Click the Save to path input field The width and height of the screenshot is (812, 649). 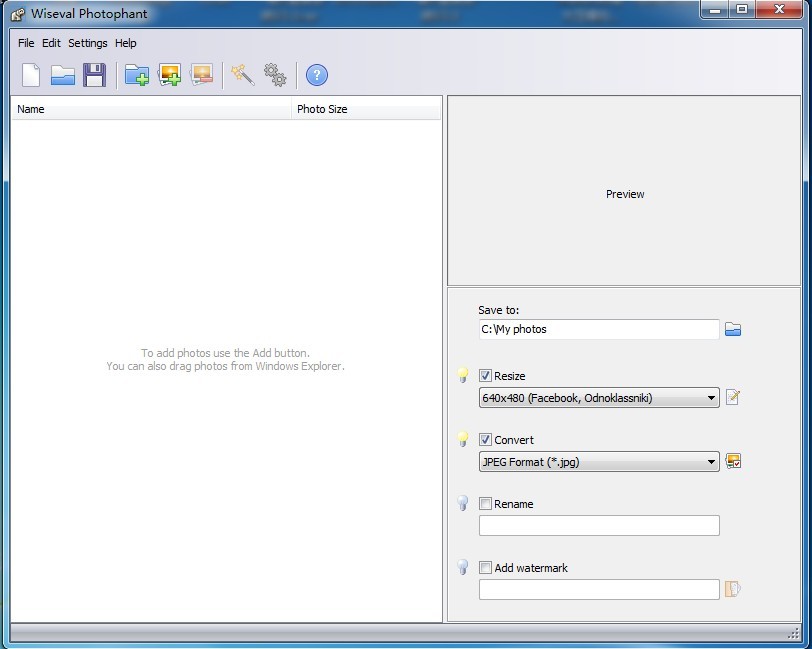click(598, 329)
